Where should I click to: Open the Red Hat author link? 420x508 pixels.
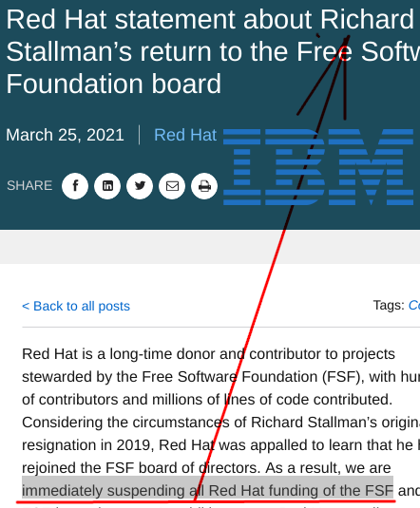pyautogui.click(x=185, y=135)
